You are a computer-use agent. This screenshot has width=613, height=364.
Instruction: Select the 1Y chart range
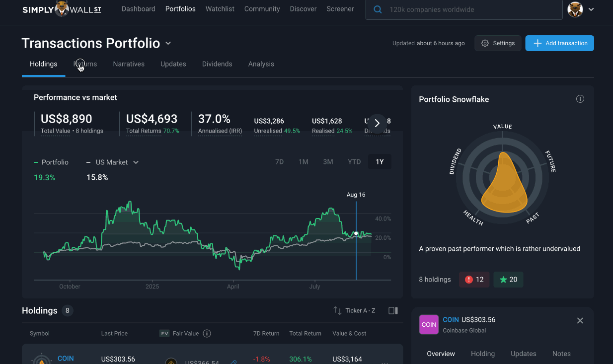tap(380, 162)
